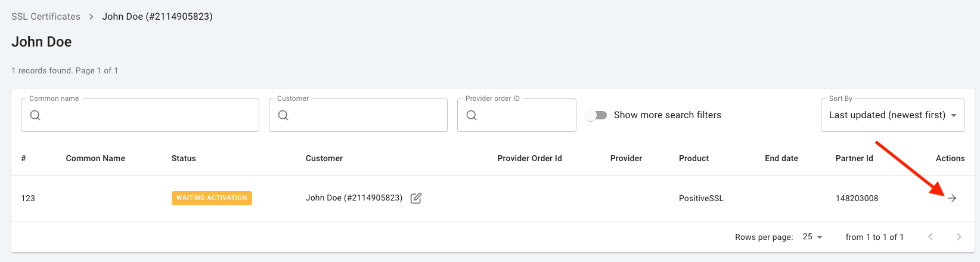Image resolution: width=980 pixels, height=262 pixels.
Task: Go to previous page of results
Action: point(931,237)
